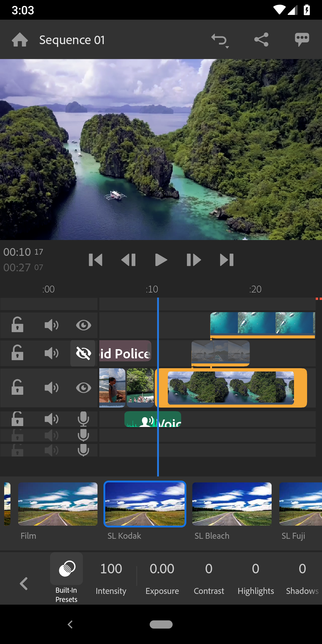Tap the microphone on the third audio track
The image size is (322, 644).
pos(83,450)
